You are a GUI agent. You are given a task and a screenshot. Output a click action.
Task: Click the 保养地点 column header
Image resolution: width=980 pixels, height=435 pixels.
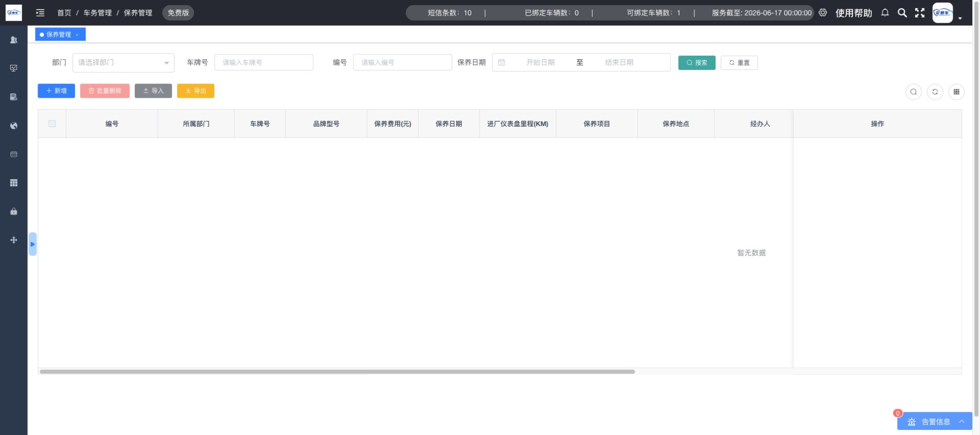click(675, 124)
